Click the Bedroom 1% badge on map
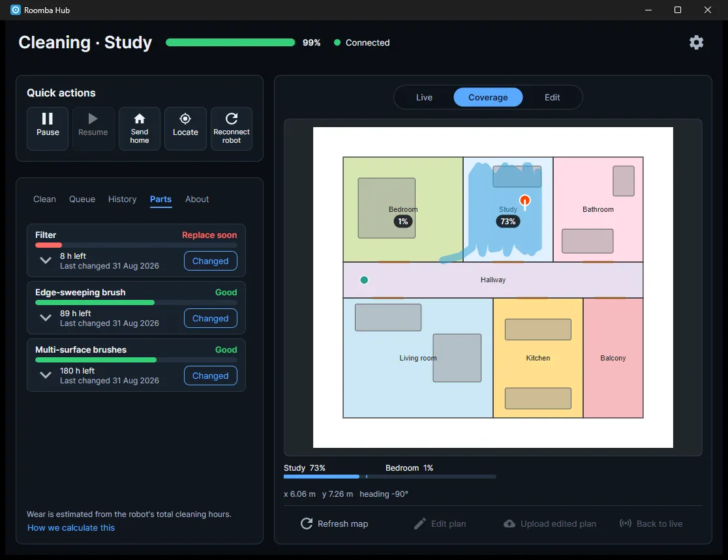Viewport: 728px width, 560px height. (402, 221)
